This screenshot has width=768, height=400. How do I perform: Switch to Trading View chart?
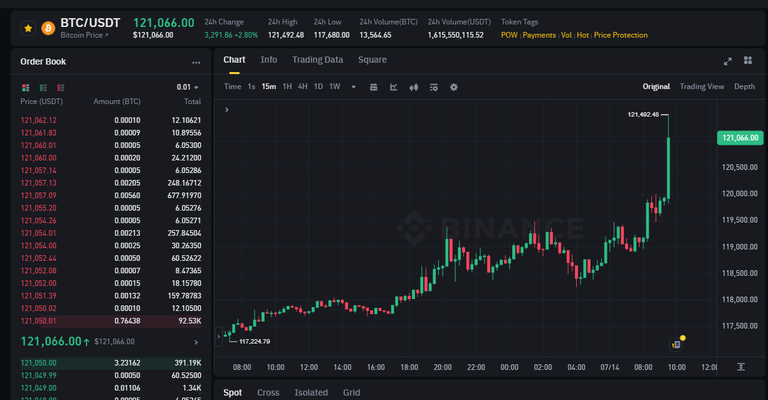[x=701, y=87]
